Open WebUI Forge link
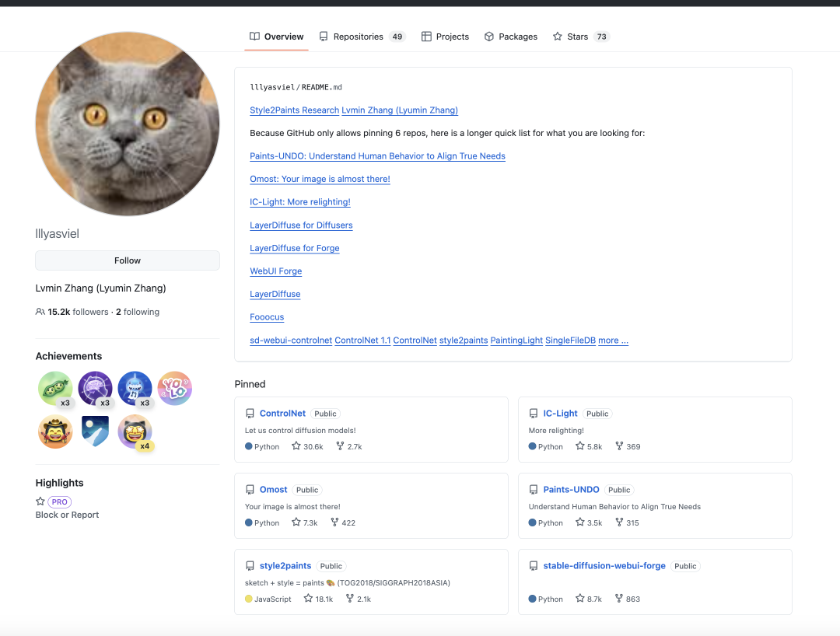Image resolution: width=840 pixels, height=636 pixels. pyautogui.click(x=276, y=271)
